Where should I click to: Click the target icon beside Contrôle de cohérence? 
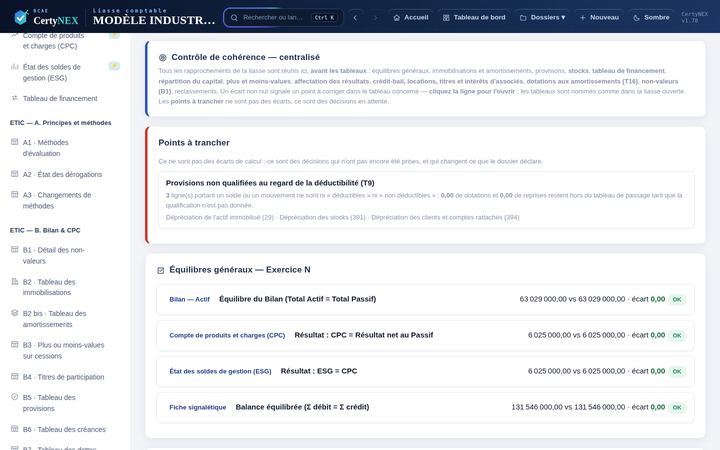(163, 57)
